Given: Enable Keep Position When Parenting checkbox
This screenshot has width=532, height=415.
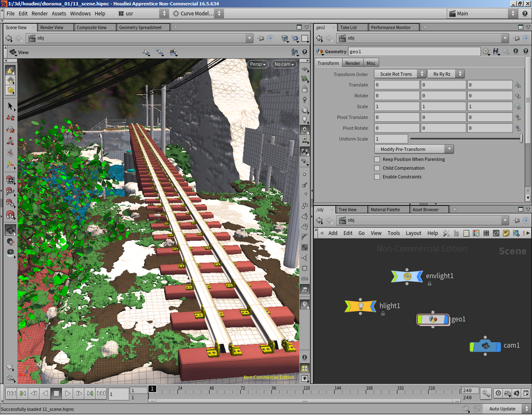Looking at the screenshot, I should click(377, 159).
